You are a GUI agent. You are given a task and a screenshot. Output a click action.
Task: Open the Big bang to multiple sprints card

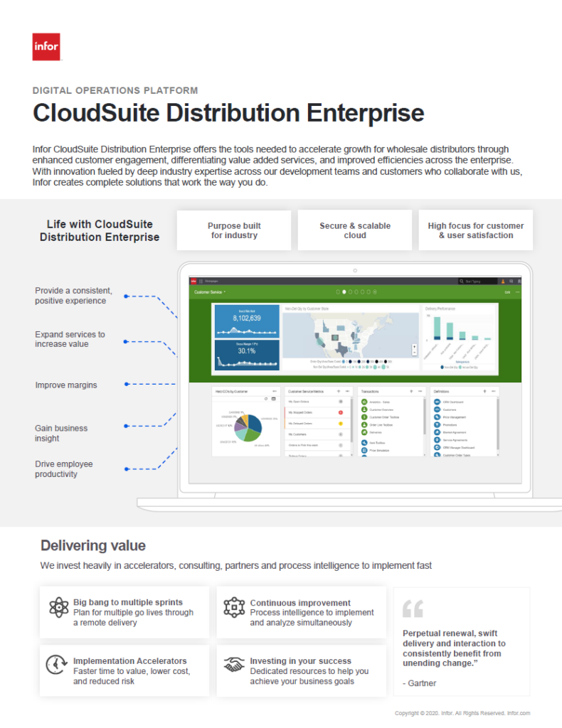(x=124, y=612)
